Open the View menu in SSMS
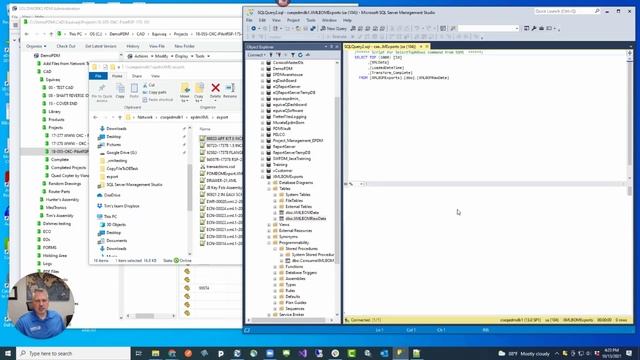Image resolution: width=640 pixels, height=360 pixels. click(276, 20)
